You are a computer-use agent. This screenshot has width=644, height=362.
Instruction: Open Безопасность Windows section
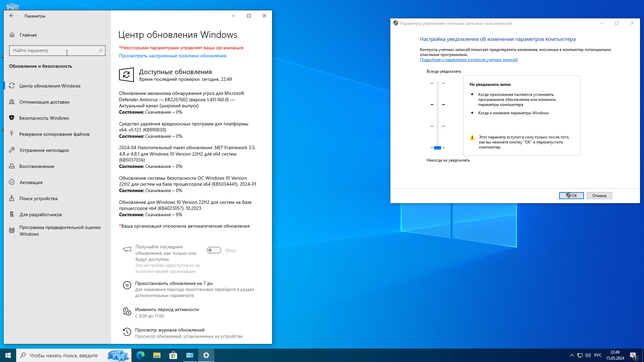tap(57, 118)
